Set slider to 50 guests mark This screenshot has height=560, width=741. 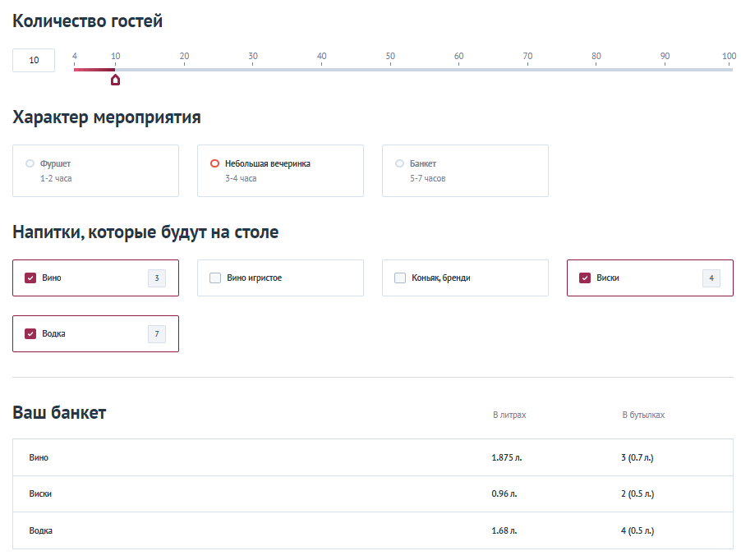[390, 70]
